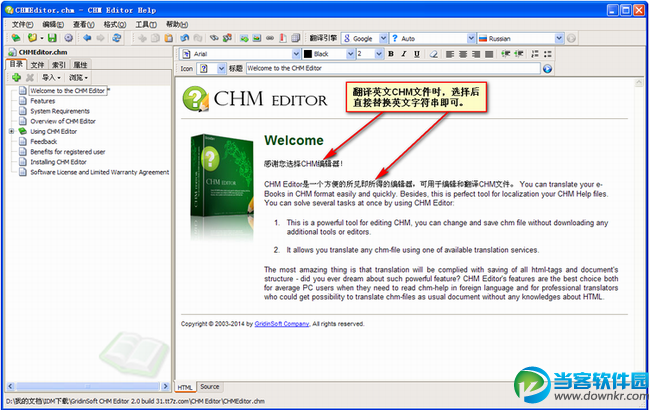Open the 工具(T) menu

click(146, 24)
